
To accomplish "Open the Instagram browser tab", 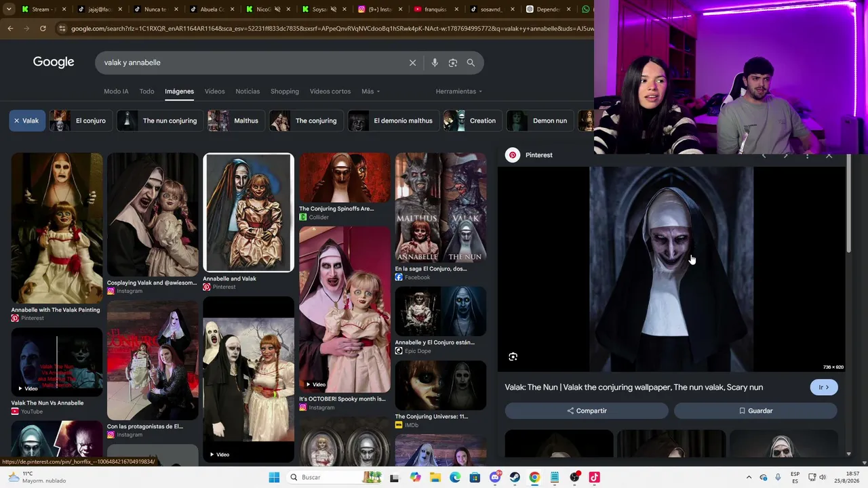I will [x=380, y=9].
